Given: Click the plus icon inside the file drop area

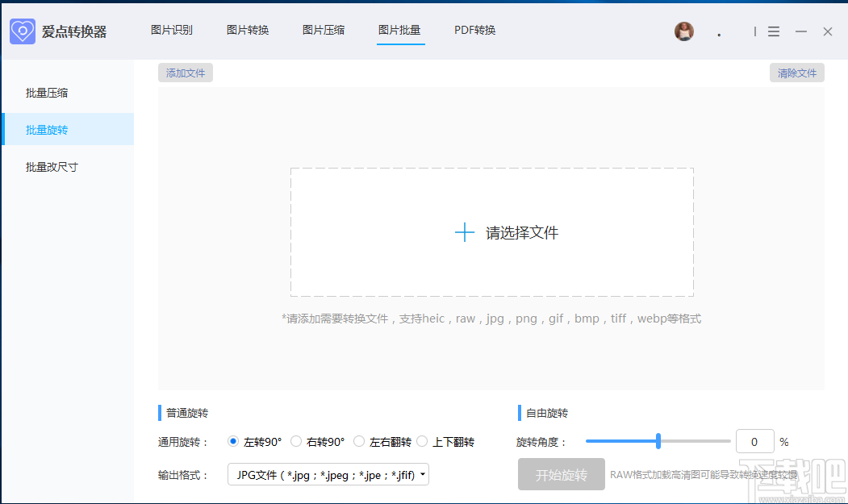Looking at the screenshot, I should coord(464,231).
